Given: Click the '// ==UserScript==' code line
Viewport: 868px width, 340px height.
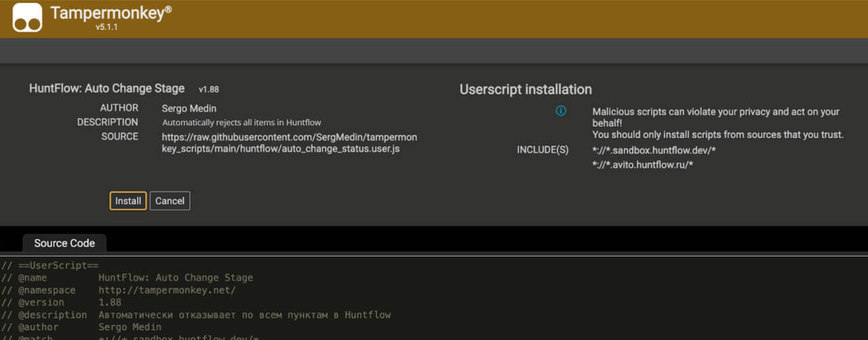Looking at the screenshot, I should point(50,265).
